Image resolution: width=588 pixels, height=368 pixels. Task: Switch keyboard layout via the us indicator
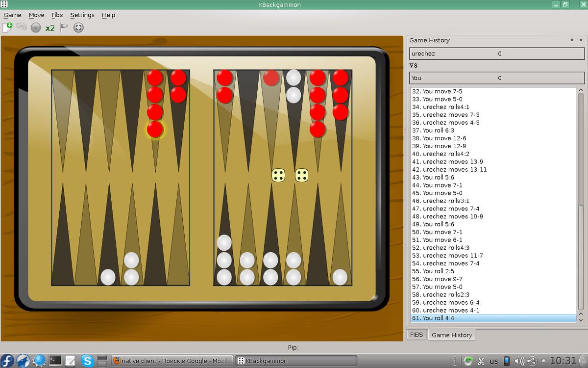tap(493, 360)
